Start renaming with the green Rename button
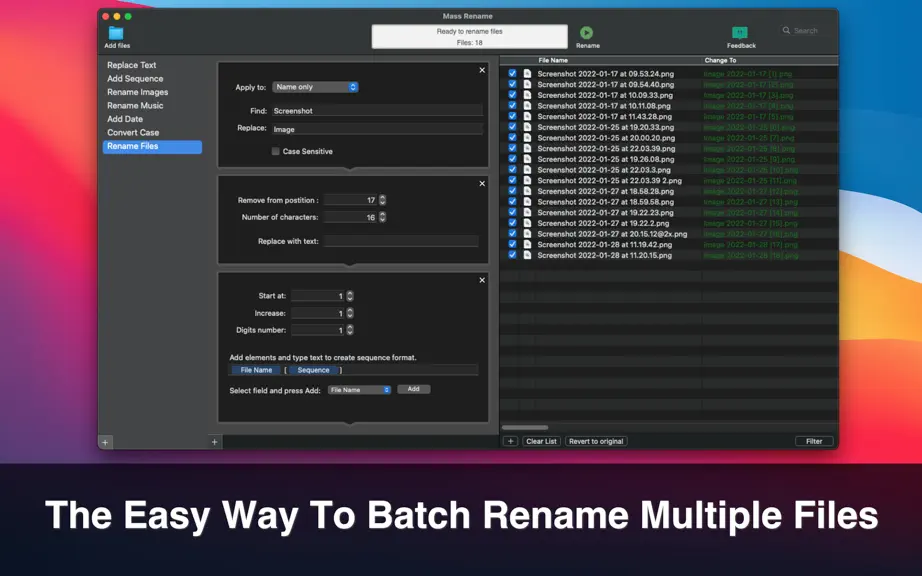 point(586,33)
